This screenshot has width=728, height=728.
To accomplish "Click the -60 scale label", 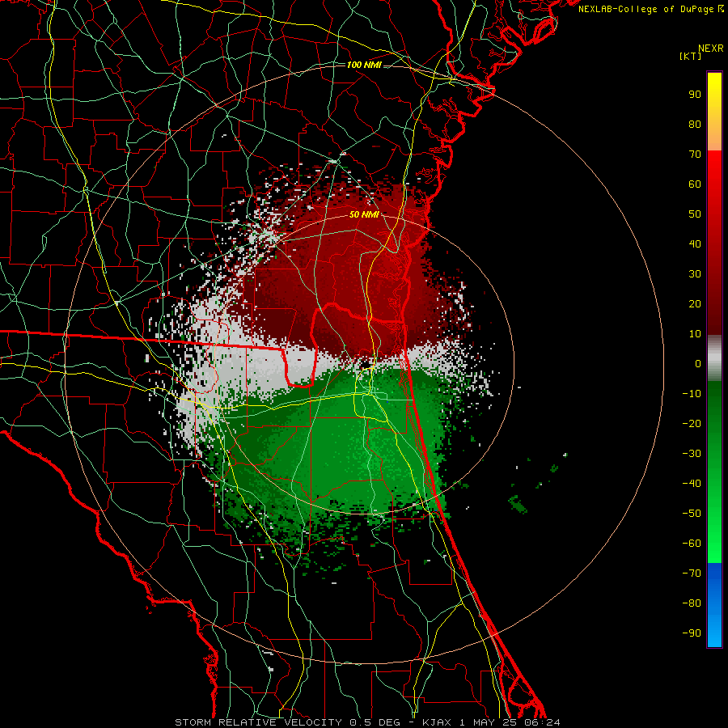I will (x=692, y=544).
